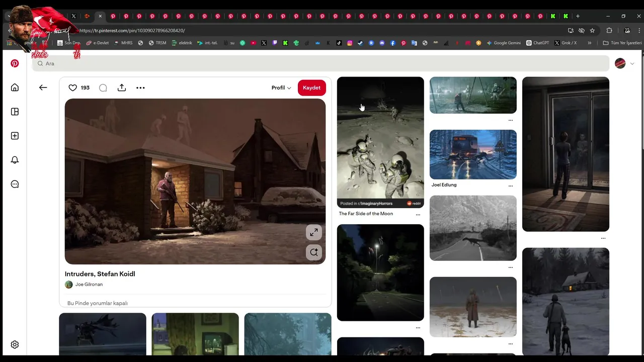Open the e-Devlet bookmark
Viewport: 644px width, 362px height.
click(x=97, y=43)
